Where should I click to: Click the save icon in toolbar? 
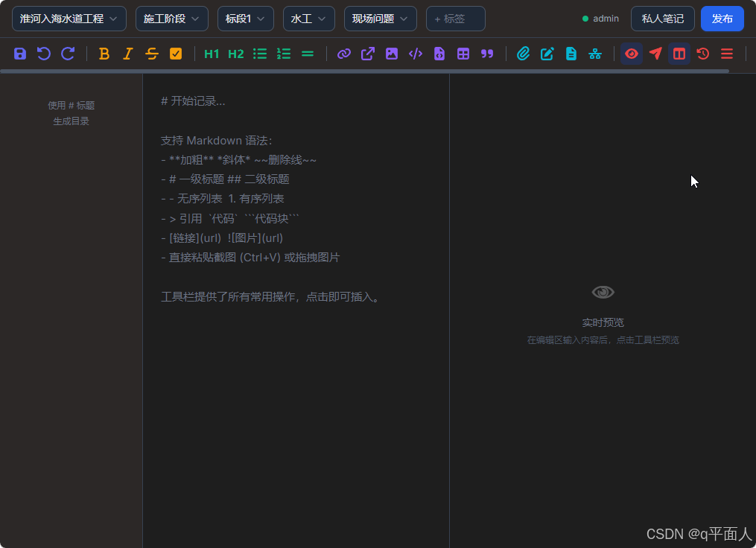pyautogui.click(x=20, y=54)
